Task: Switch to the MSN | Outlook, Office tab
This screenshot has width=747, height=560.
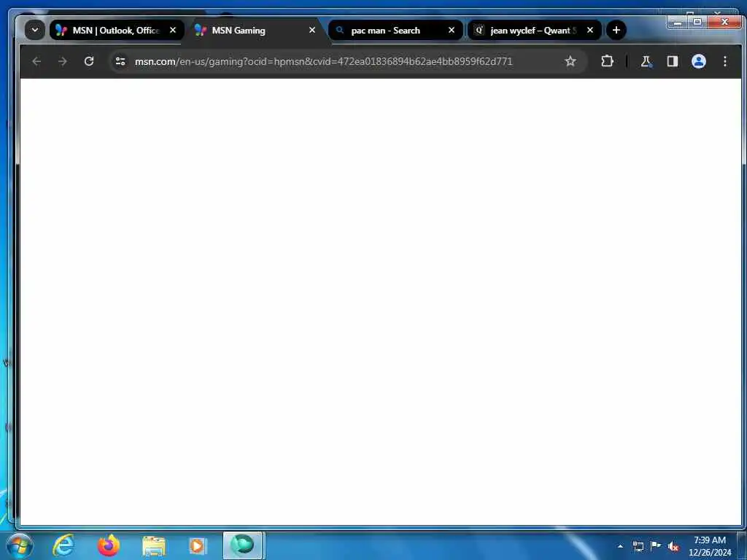Action: 117,30
